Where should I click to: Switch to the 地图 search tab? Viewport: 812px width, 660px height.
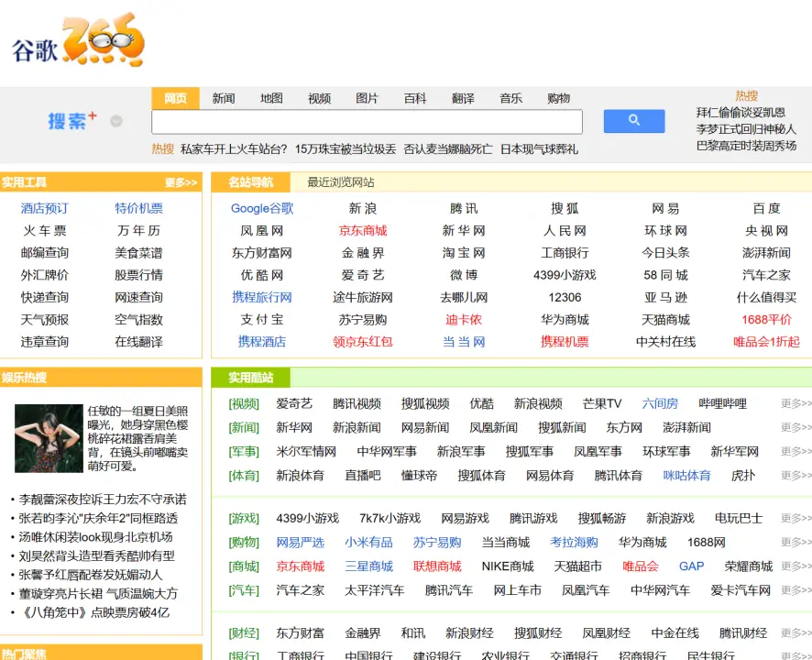tap(271, 98)
